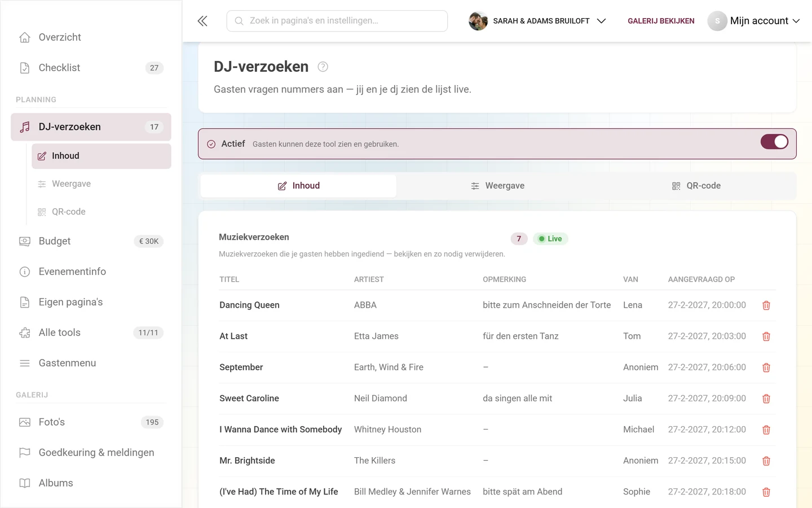
Task: Switch to the QR-code tab
Action: point(696,186)
